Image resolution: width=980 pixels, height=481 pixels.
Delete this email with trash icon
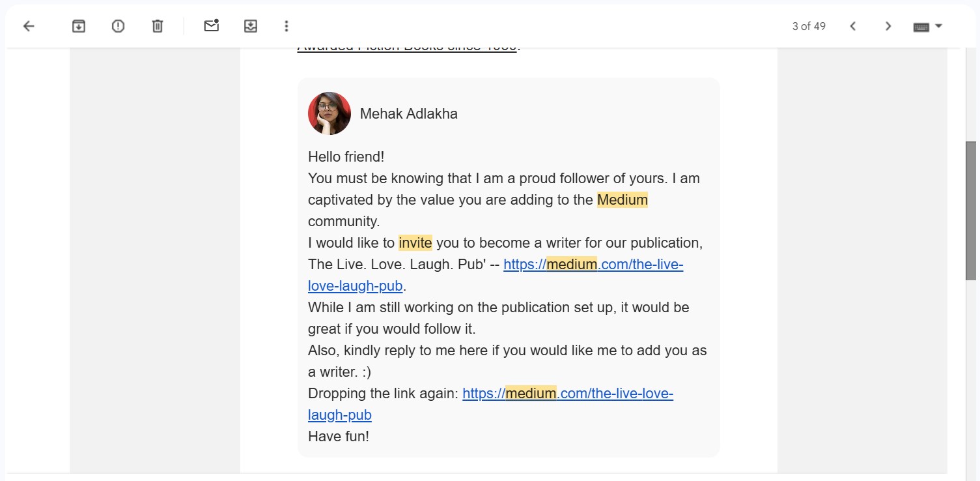[x=158, y=26]
